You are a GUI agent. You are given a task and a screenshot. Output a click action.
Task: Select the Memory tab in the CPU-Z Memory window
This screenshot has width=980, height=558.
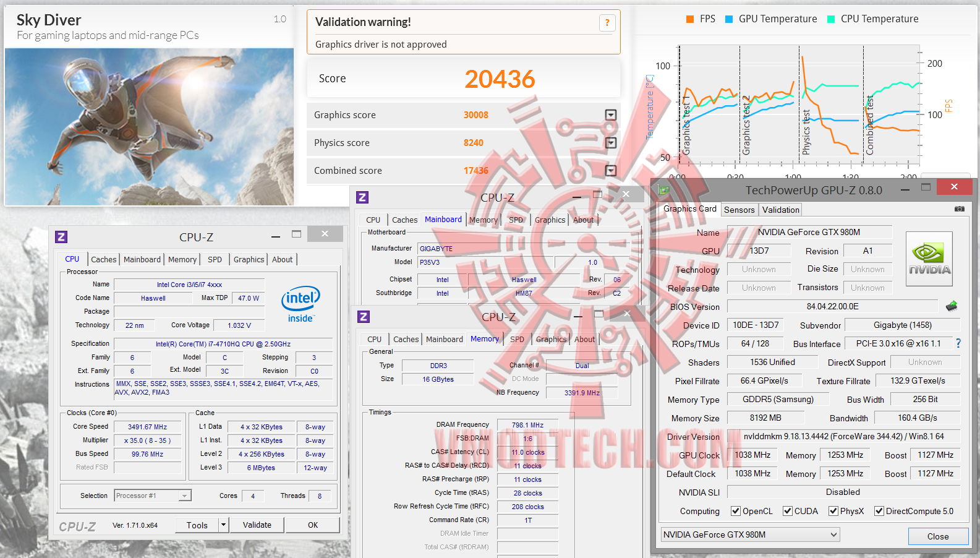pos(485,339)
